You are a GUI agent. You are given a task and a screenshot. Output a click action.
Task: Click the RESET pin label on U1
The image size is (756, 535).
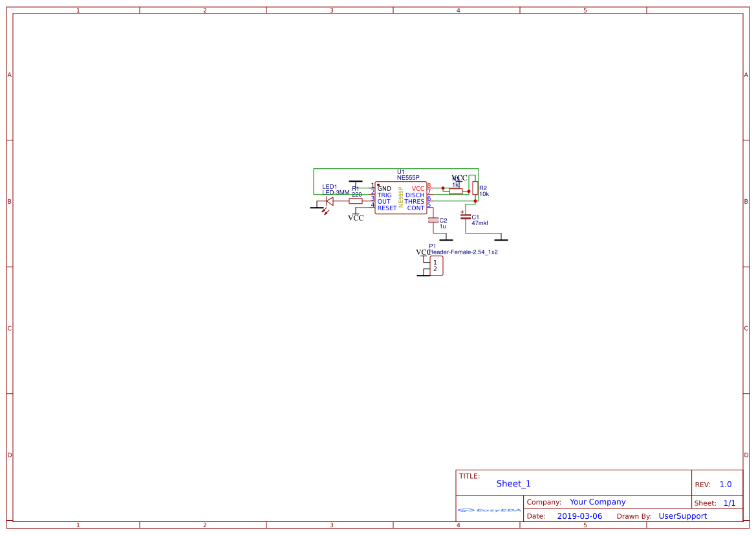pos(387,208)
